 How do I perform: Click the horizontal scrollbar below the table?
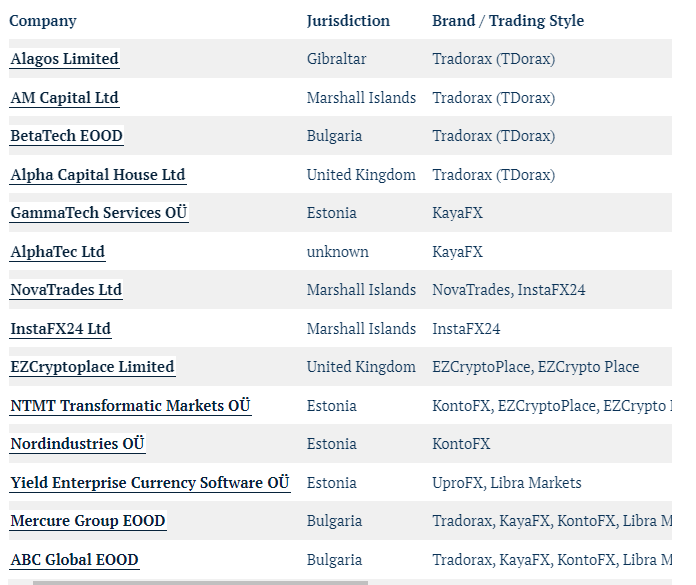pos(200,582)
